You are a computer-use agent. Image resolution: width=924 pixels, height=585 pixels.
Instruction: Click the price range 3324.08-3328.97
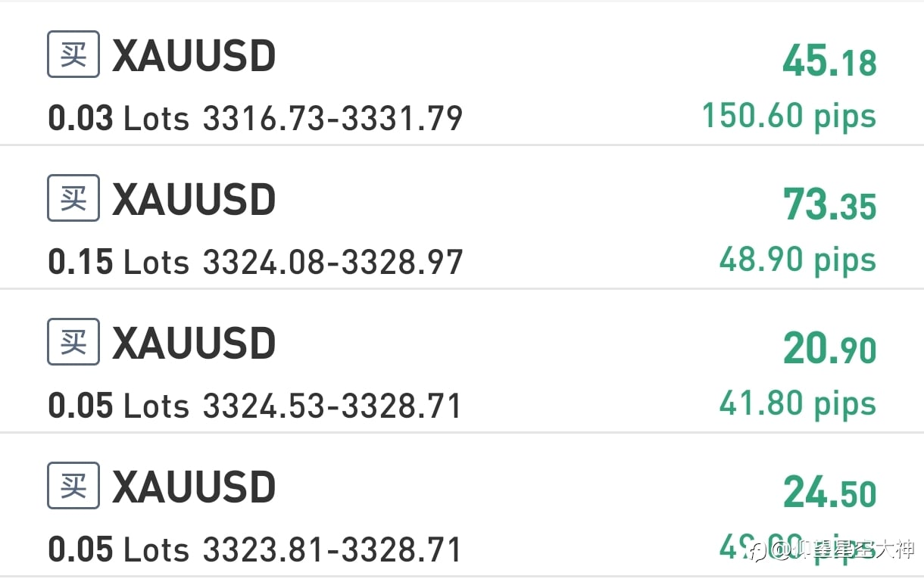tap(332, 263)
